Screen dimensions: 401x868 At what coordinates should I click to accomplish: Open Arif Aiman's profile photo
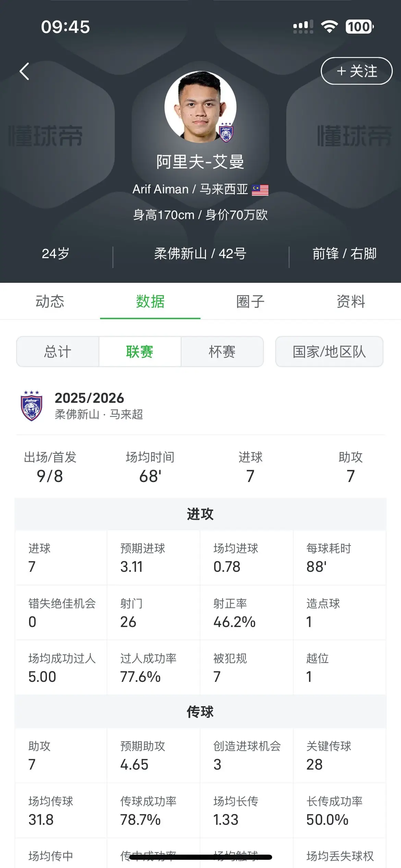tap(200, 107)
